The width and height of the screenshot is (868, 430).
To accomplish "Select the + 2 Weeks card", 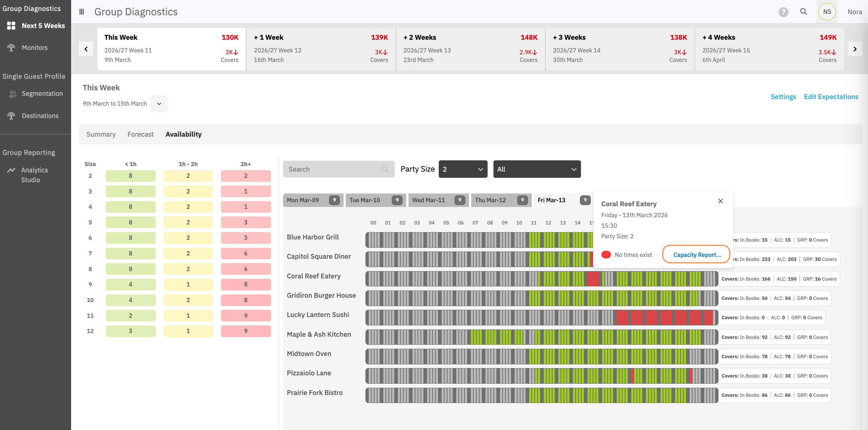I will click(x=470, y=49).
